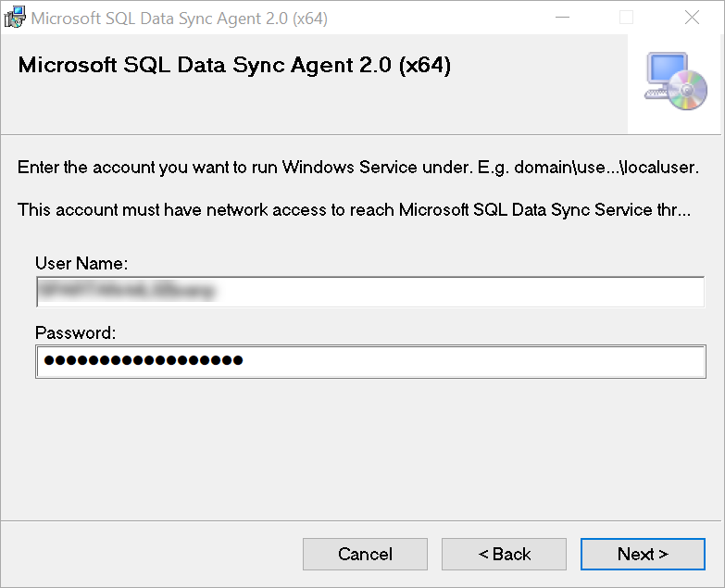
Task: Cancel the Data Sync Agent setup
Action: pos(365,554)
